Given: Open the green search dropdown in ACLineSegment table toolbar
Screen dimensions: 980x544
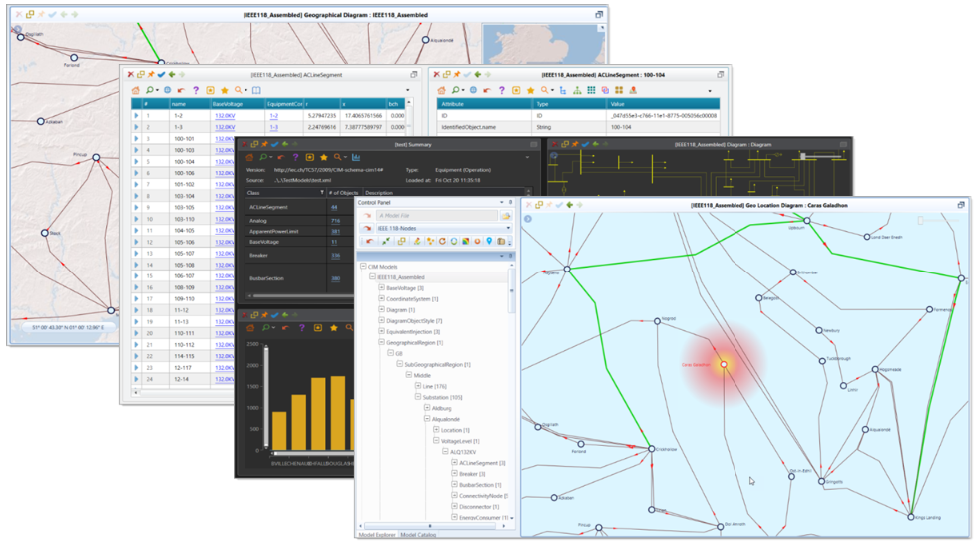Looking at the screenshot, I should (151, 90).
